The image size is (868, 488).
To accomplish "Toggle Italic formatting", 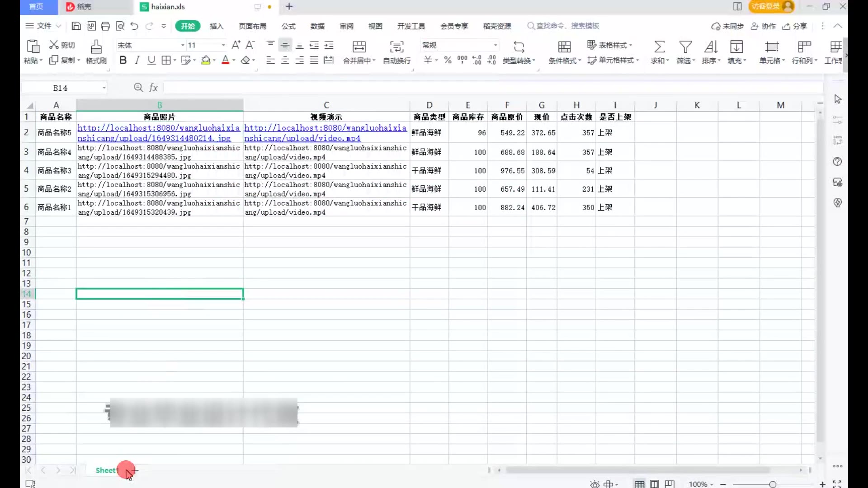I will pos(137,60).
